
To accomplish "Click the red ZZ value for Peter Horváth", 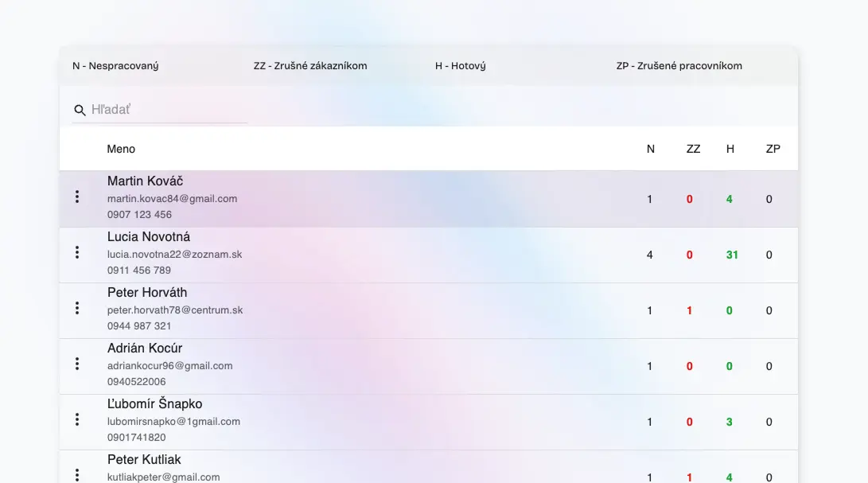I will tap(689, 311).
